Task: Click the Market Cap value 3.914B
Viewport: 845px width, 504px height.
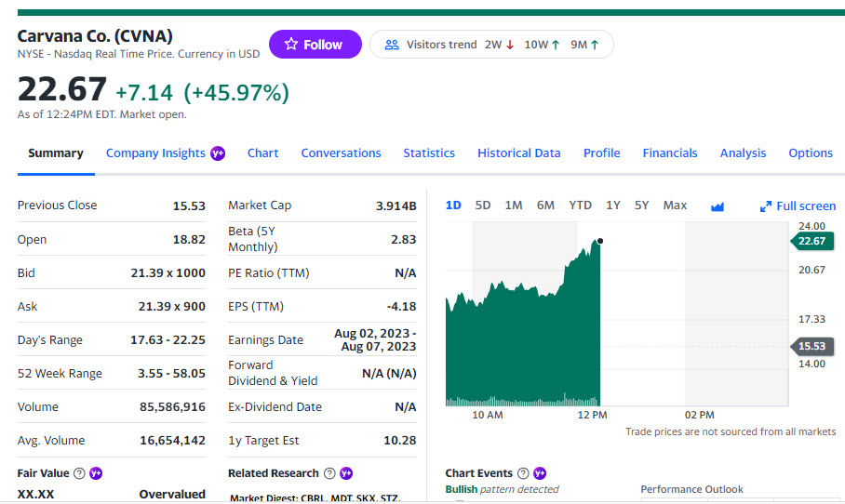Action: 396,206
